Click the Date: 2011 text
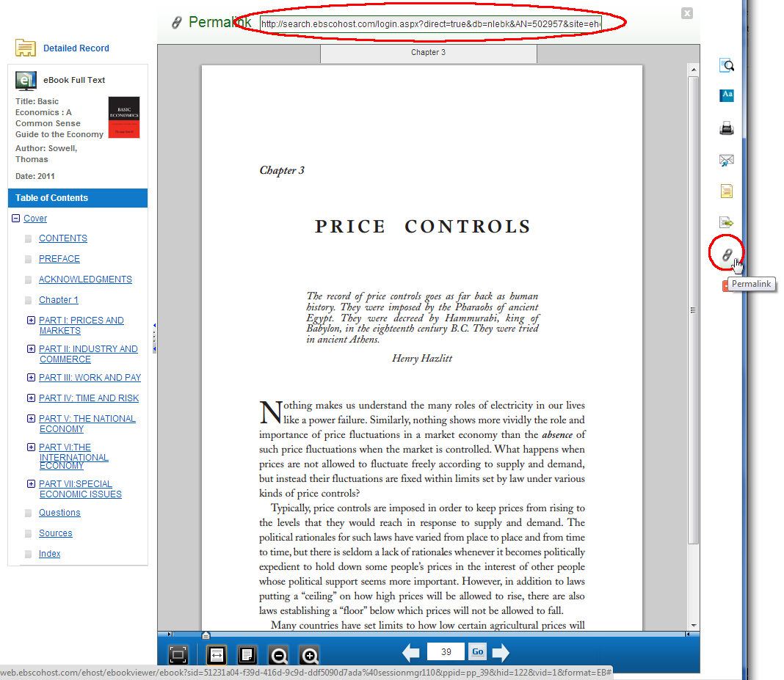The width and height of the screenshot is (784, 680). point(35,176)
